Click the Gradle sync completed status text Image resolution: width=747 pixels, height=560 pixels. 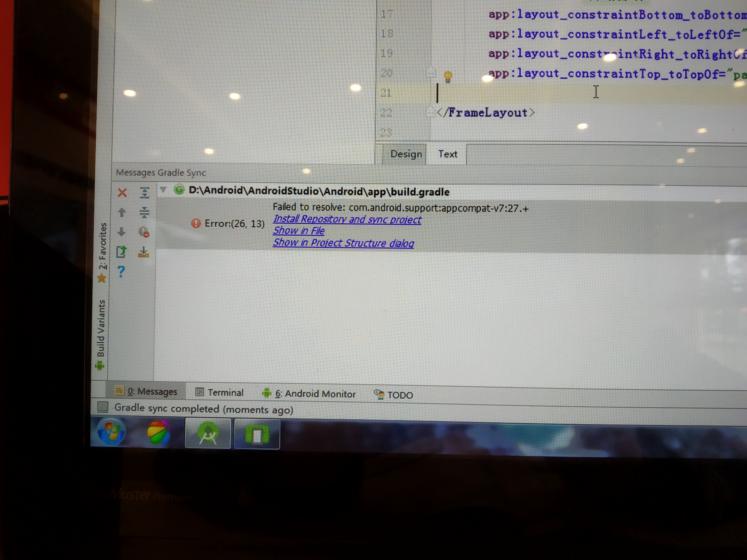coord(204,409)
